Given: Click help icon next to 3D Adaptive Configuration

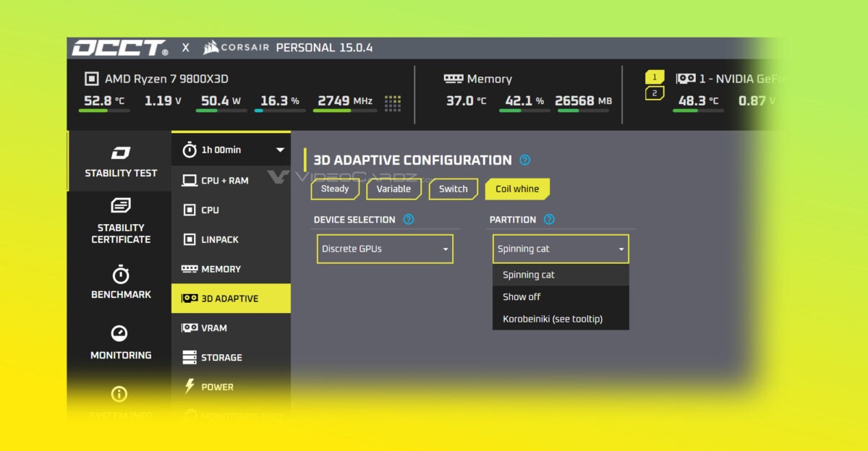Looking at the screenshot, I should pos(525,160).
